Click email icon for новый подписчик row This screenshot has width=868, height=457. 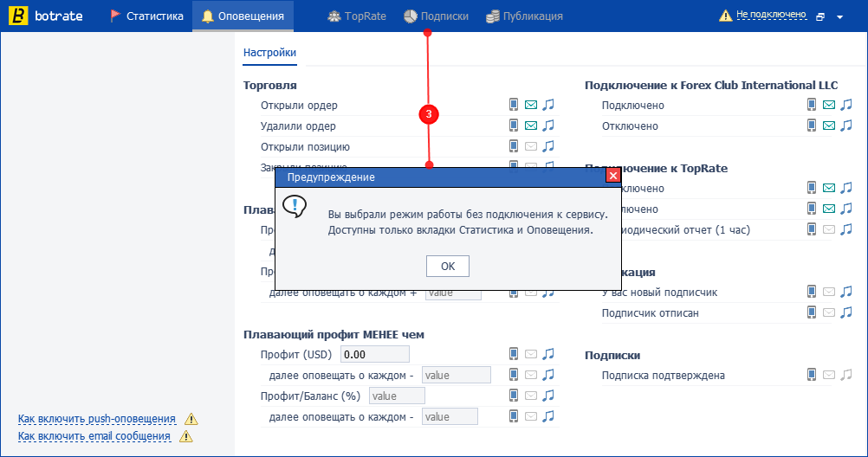point(829,292)
